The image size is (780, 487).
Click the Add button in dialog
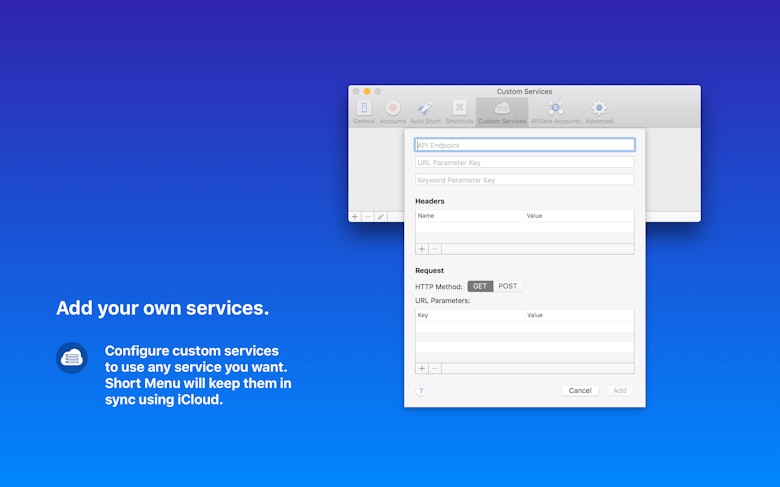click(x=619, y=390)
